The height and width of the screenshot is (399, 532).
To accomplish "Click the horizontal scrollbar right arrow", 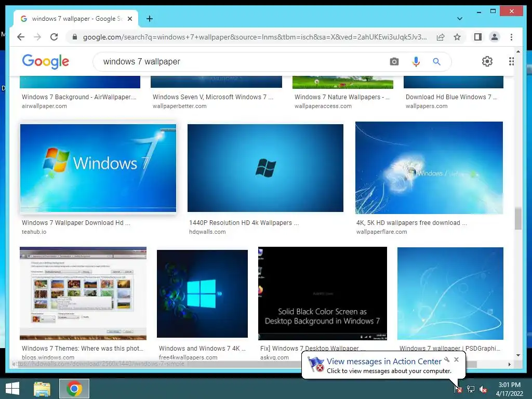I will [x=509, y=364].
